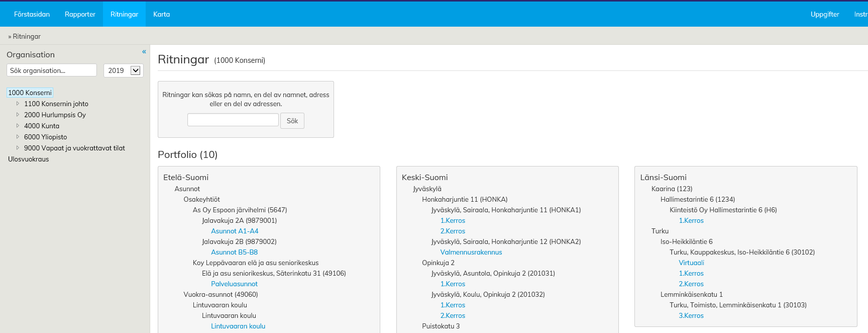868x333 pixels.
Task: Select Ulosvuokraus in organisation tree
Action: (x=29, y=159)
